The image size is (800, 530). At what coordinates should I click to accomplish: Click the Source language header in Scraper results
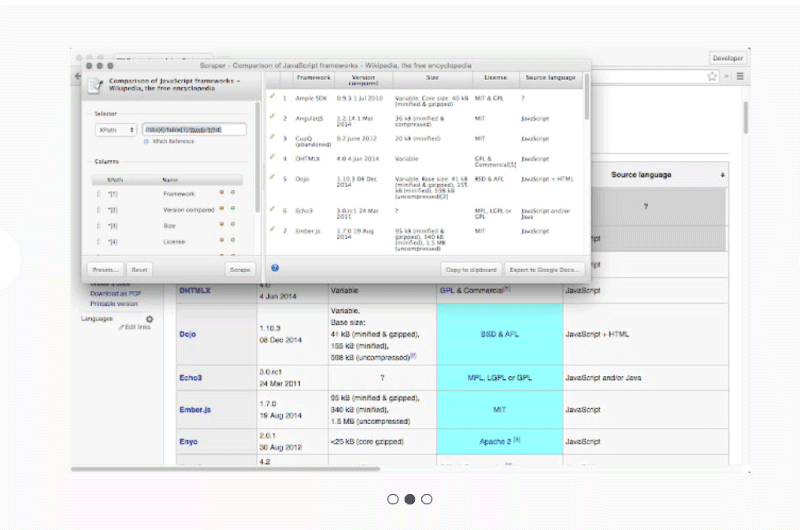point(551,78)
